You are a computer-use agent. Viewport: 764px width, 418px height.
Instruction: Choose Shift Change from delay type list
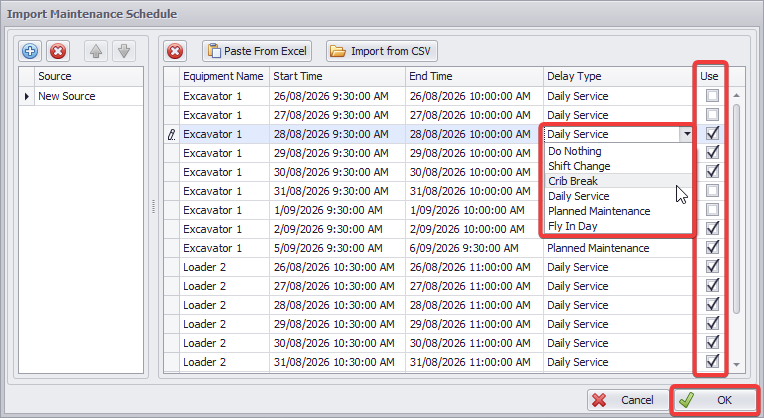click(x=618, y=166)
